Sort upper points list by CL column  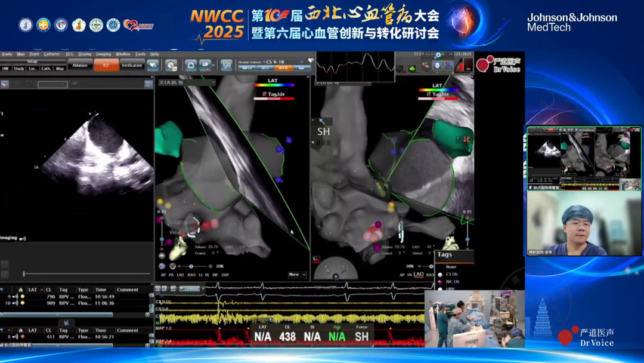coord(48,290)
